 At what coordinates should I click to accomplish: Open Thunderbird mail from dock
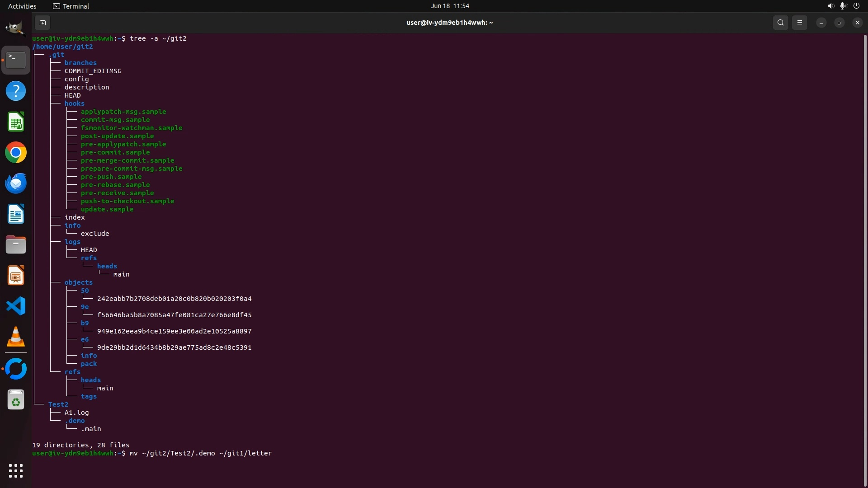(x=16, y=183)
